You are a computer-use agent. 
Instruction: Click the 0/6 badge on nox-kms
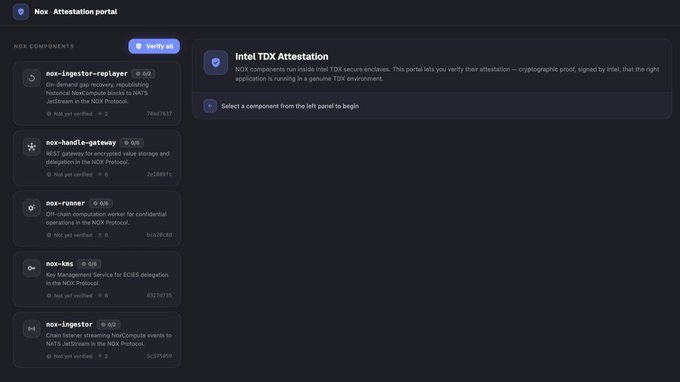tap(89, 264)
